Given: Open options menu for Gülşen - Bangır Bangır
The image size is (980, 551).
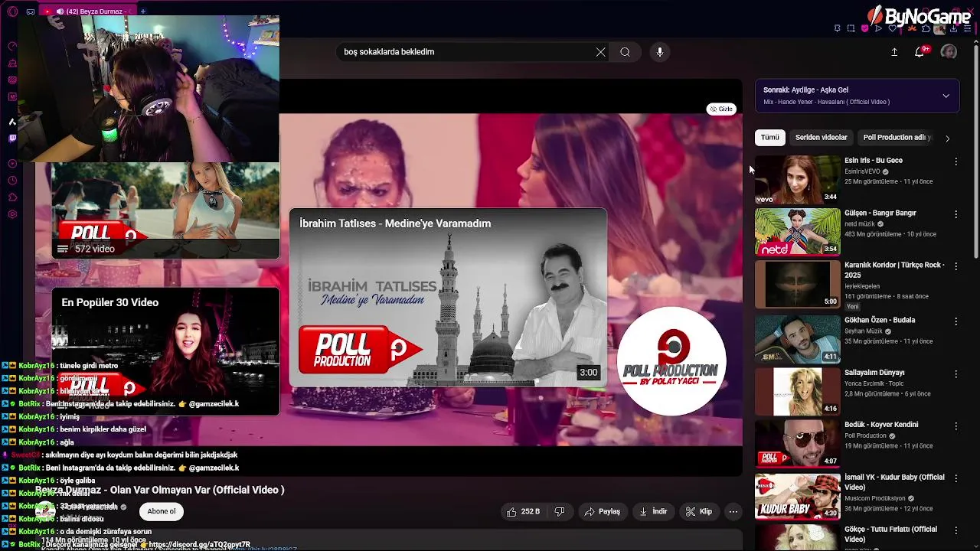Looking at the screenshot, I should (x=955, y=214).
